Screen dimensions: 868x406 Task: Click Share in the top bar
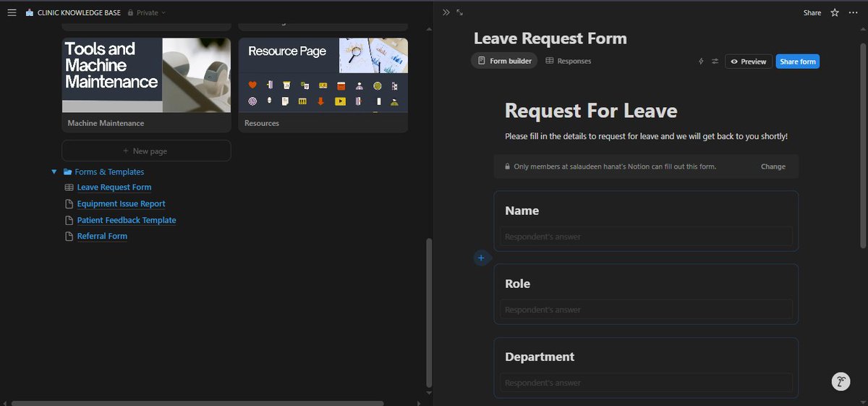tap(812, 12)
